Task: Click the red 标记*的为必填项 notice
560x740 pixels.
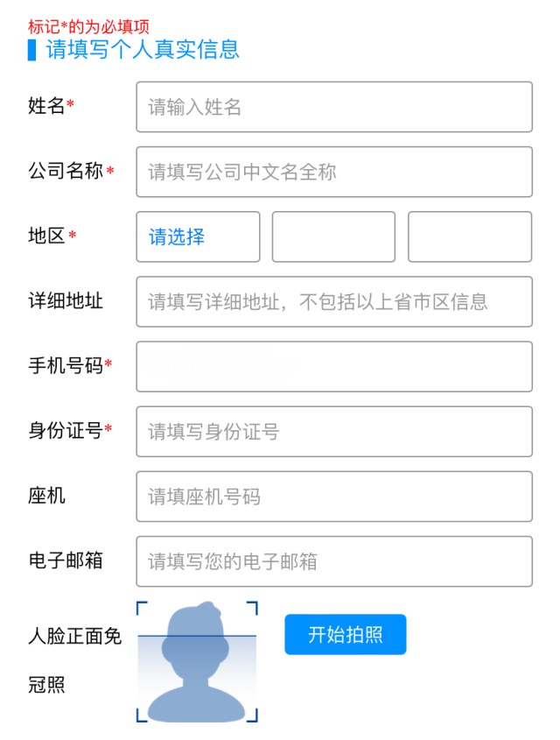Action: (88, 27)
